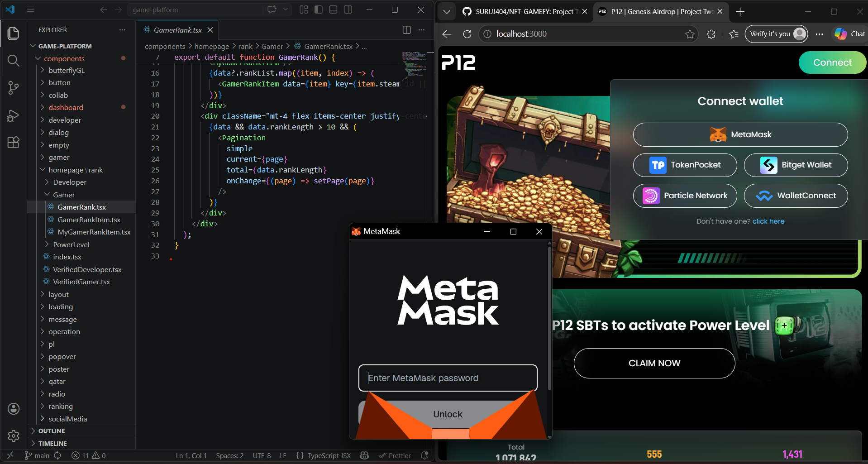The image size is (868, 464).
Task: Choose the MetaMask wallet option
Action: click(x=740, y=134)
